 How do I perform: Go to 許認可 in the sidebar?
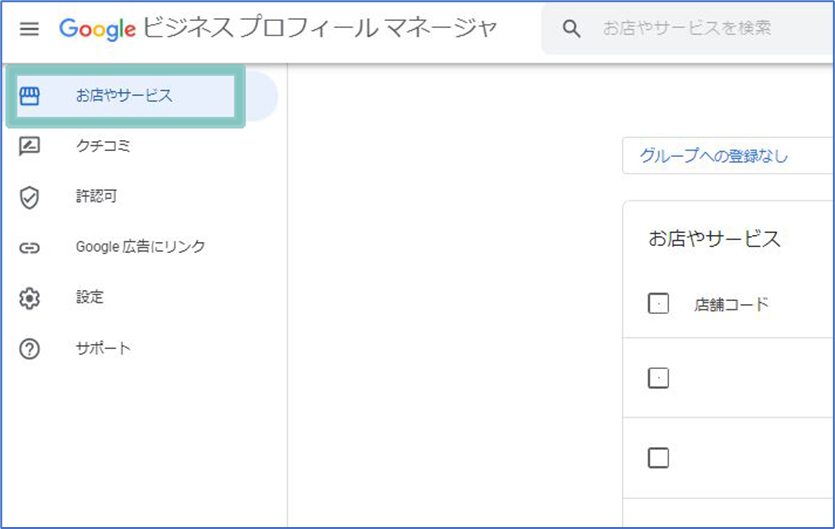pyautogui.click(x=96, y=196)
